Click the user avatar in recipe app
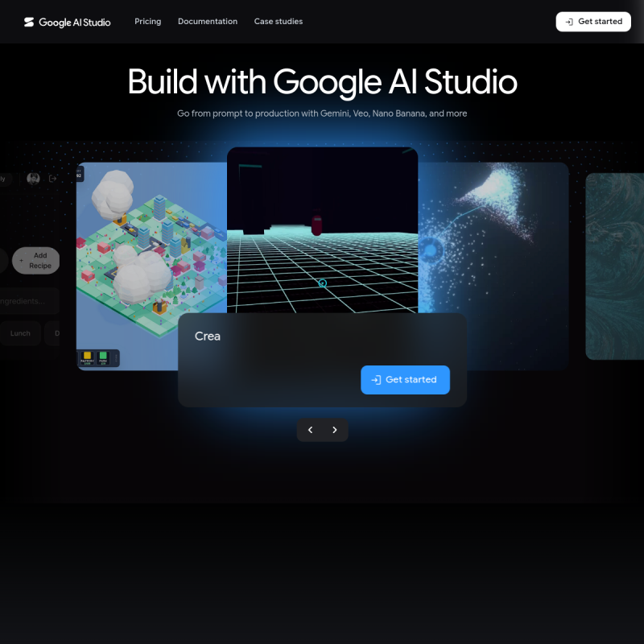The height and width of the screenshot is (644, 644). tap(33, 178)
